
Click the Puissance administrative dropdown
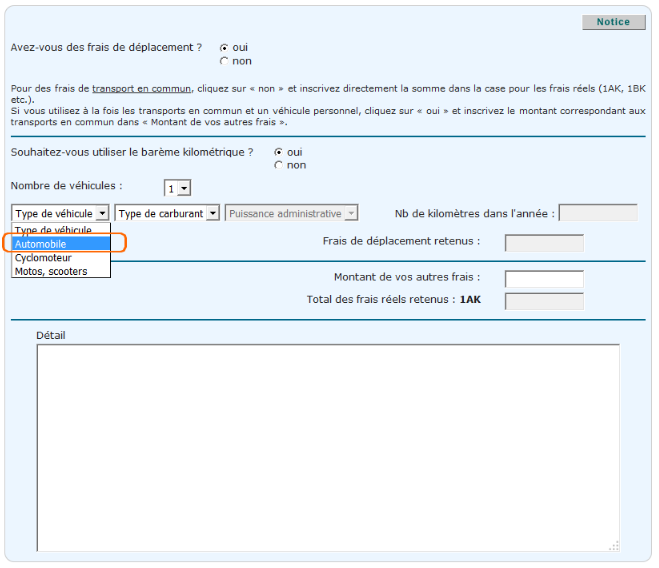coord(291,213)
